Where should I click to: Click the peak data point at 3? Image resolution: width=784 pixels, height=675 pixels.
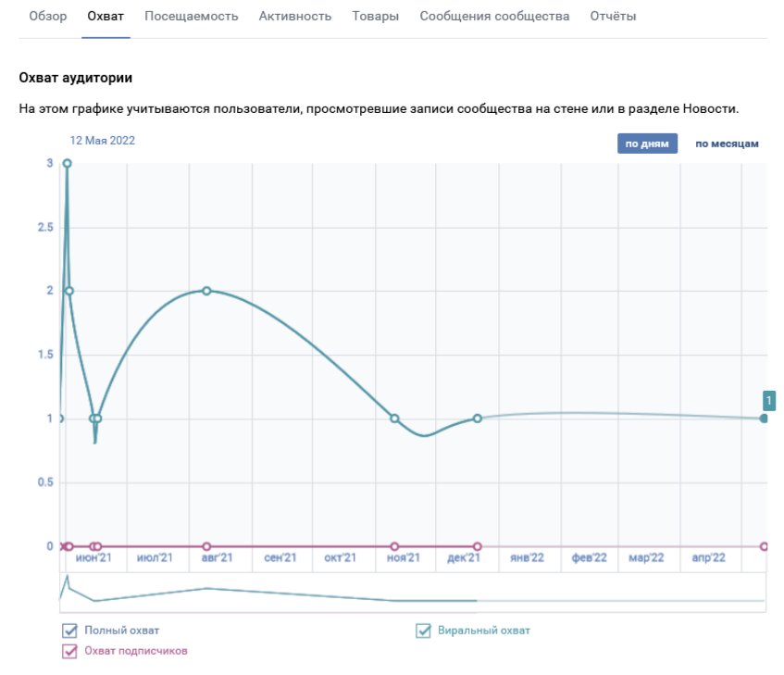[67, 164]
